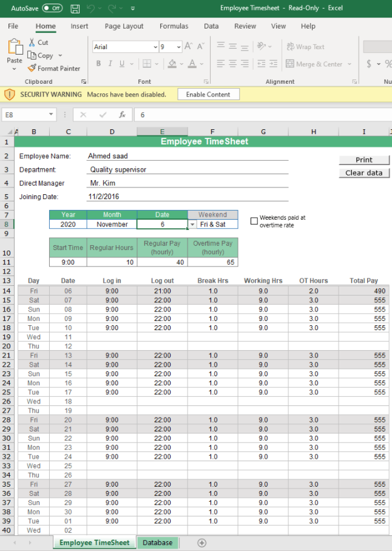392x551 pixels.
Task: Click the Increase Font Size icon
Action: point(188,47)
